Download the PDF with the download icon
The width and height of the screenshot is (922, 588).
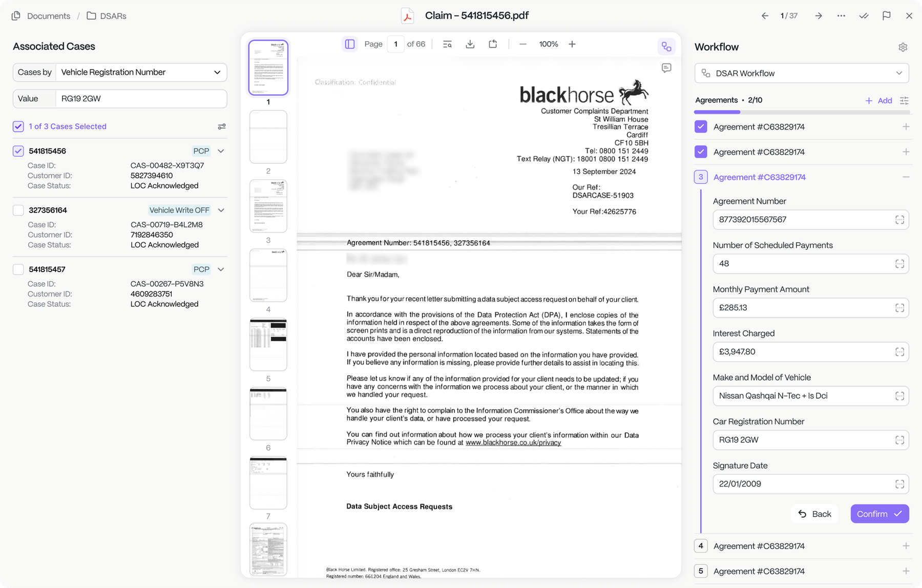pyautogui.click(x=470, y=45)
